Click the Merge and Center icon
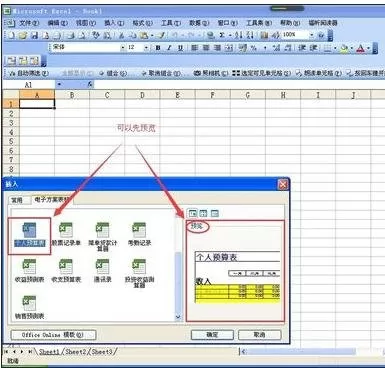Viewport: 385px width, 368px height. point(229,48)
